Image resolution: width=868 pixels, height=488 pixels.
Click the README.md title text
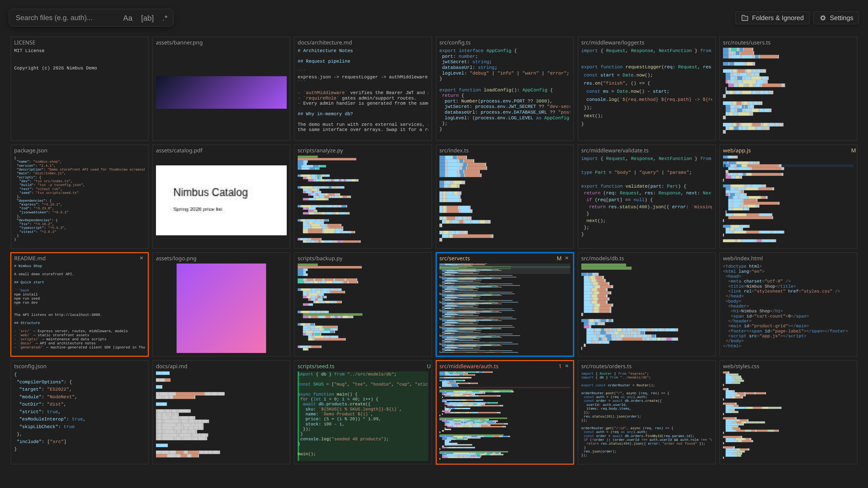(30, 258)
